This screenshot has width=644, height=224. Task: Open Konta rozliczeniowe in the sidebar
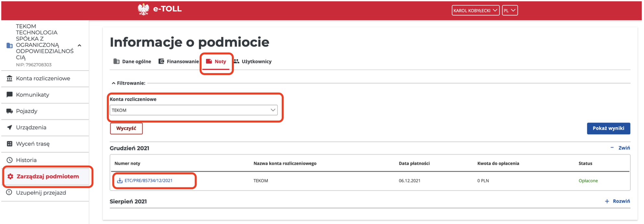45,78
